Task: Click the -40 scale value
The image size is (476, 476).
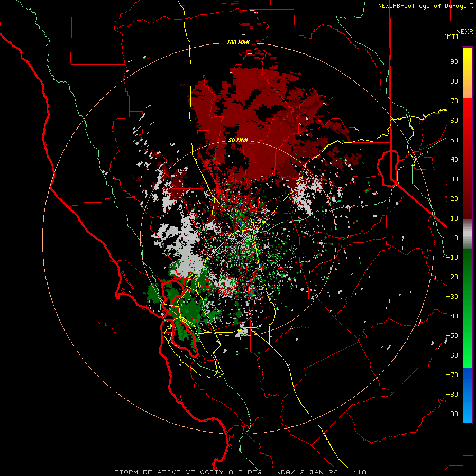Action: [x=452, y=316]
